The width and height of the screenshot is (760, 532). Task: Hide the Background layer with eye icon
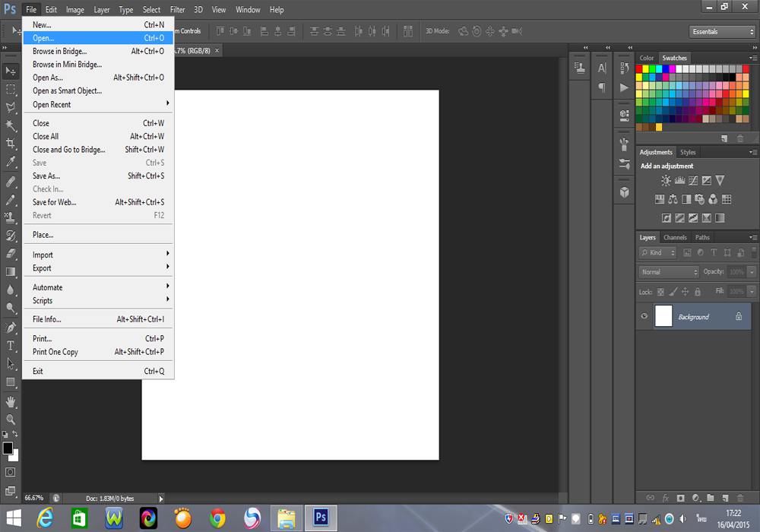coord(644,317)
